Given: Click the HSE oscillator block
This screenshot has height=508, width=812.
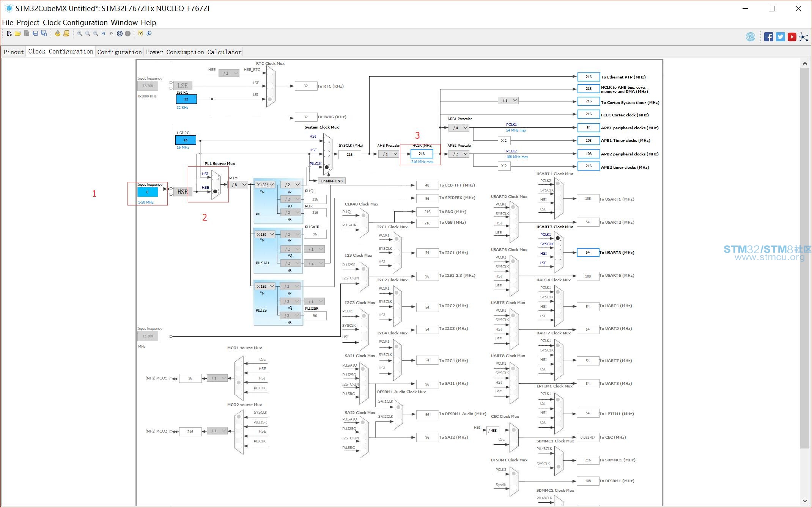Looking at the screenshot, I should point(183,192).
